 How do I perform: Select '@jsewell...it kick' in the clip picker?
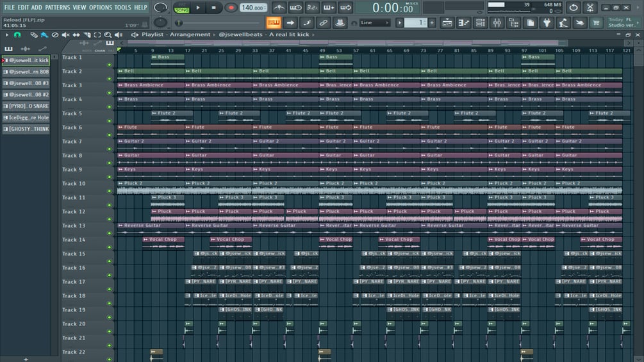click(26, 60)
